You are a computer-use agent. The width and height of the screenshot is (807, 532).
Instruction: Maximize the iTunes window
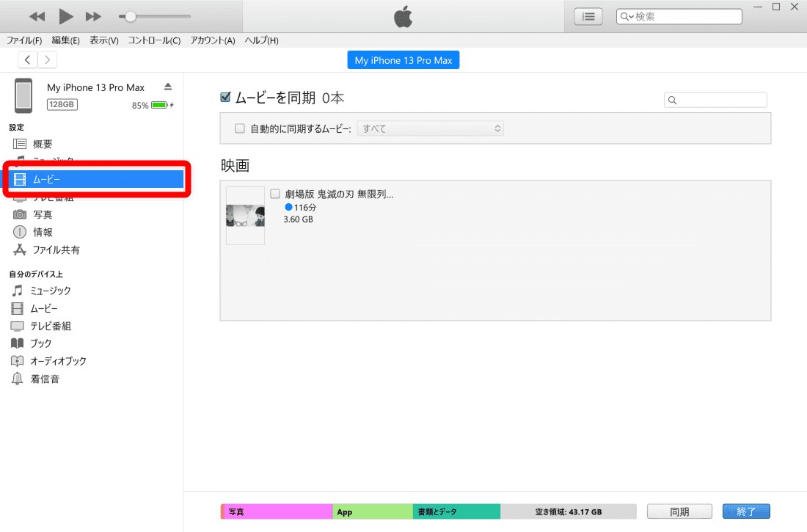[x=776, y=7]
